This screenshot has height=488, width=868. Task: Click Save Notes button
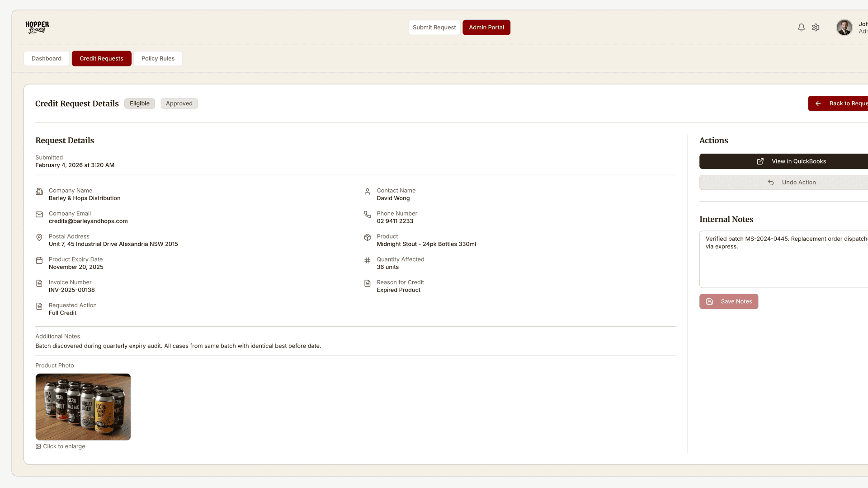(x=729, y=302)
